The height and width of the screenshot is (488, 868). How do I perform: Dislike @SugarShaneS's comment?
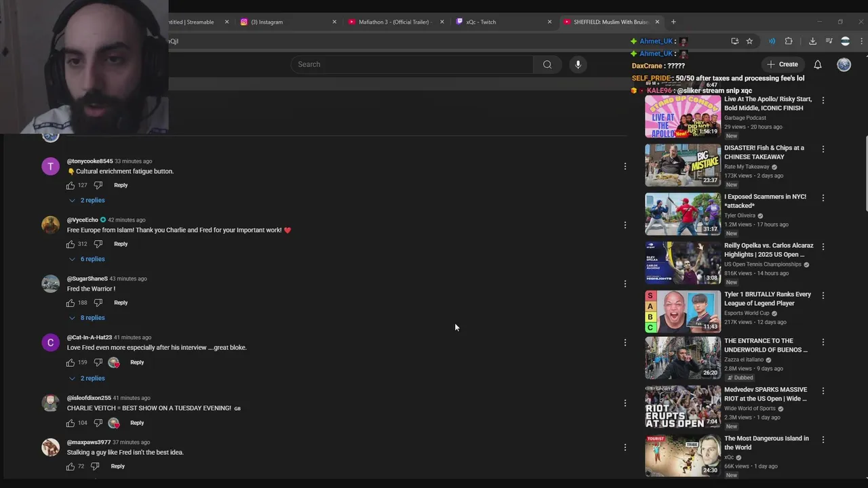point(98,303)
